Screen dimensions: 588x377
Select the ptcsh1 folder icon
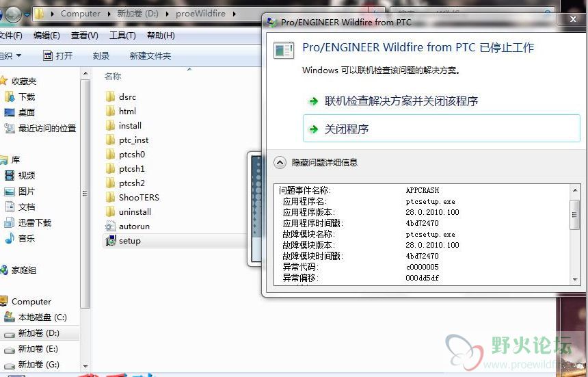(x=110, y=169)
